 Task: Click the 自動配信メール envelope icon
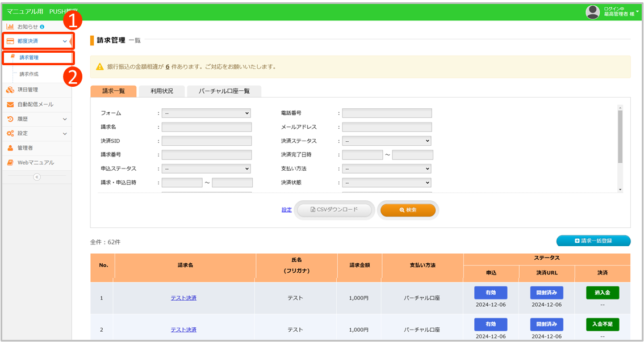tap(10, 104)
